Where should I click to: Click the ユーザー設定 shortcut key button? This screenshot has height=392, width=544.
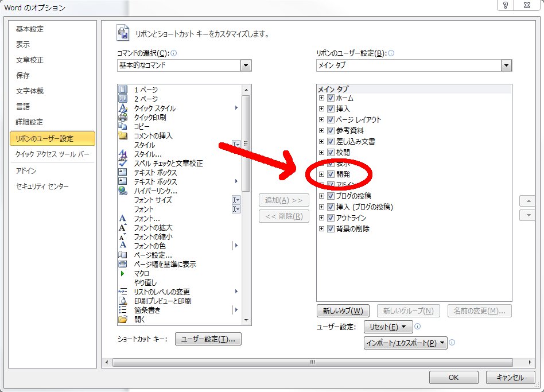(x=208, y=339)
